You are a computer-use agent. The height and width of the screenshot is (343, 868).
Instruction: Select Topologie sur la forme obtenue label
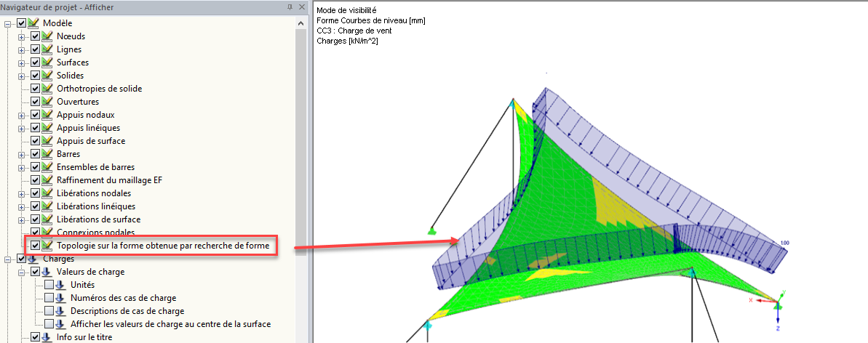click(163, 245)
